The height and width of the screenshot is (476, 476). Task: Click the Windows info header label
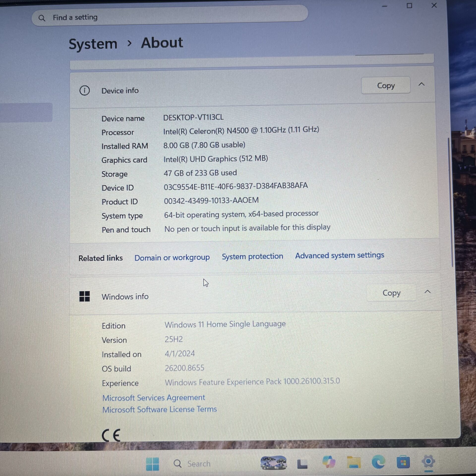pyautogui.click(x=125, y=297)
